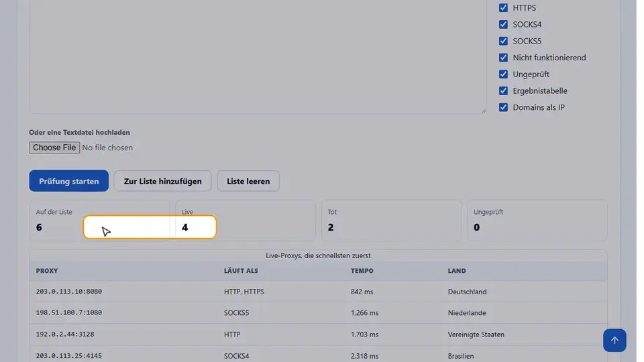Click 'Live-Proxys, die schnellsten zuerst' caption
Image resolution: width=644 pixels, height=362 pixels.
pyautogui.click(x=318, y=255)
